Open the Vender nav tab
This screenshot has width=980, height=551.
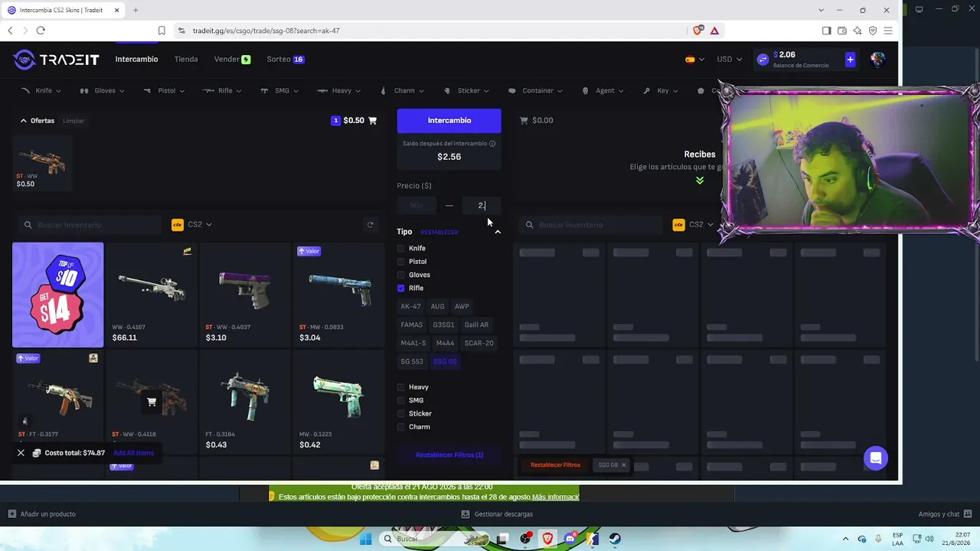pyautogui.click(x=232, y=59)
